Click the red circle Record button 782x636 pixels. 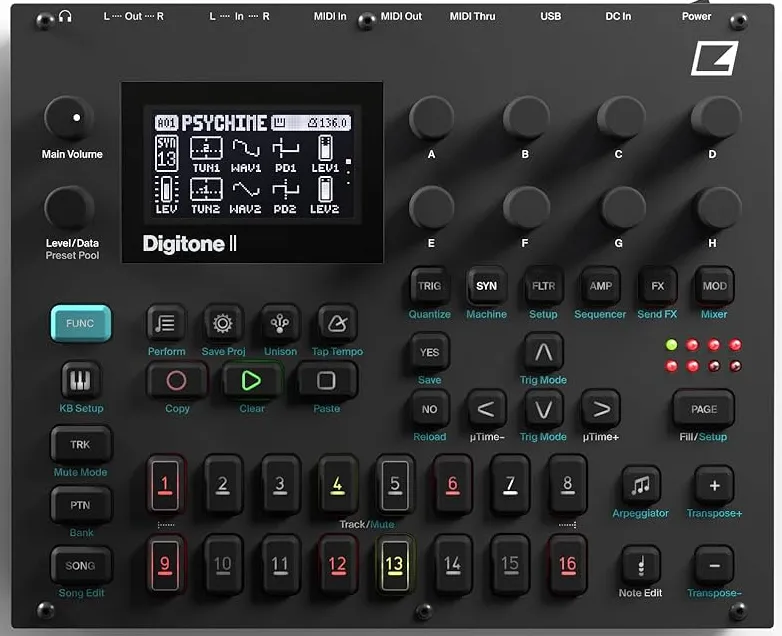pos(177,381)
